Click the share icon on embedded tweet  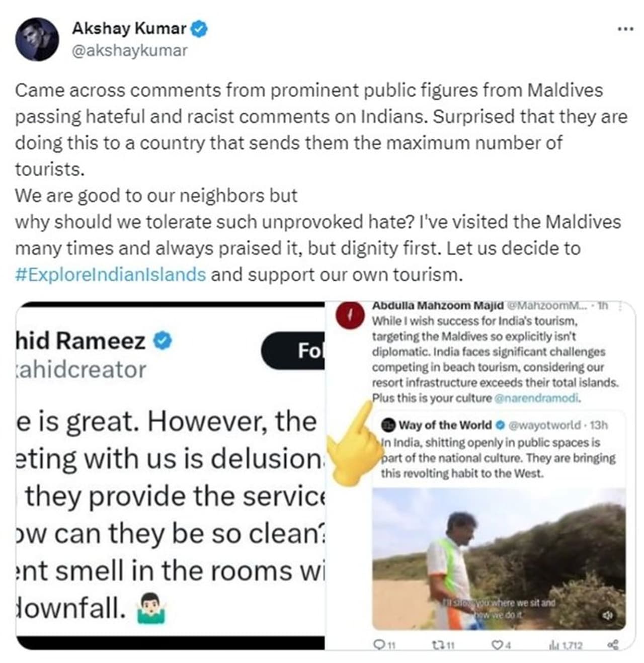tap(613, 644)
